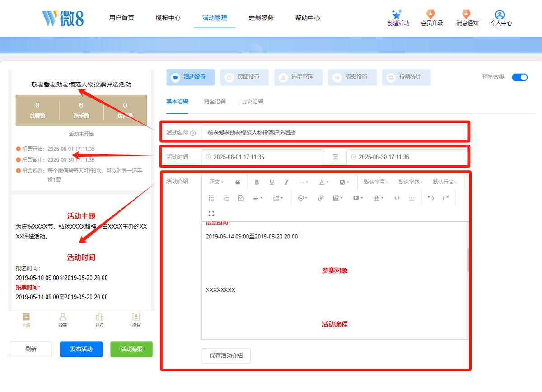
Task: Toggle bold formatting
Action: 257,182
